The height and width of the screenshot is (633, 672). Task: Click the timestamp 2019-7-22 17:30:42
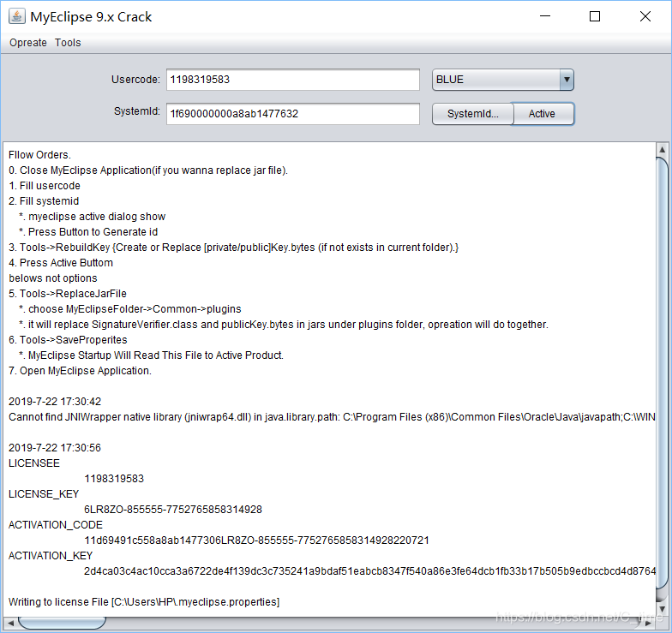[55, 401]
